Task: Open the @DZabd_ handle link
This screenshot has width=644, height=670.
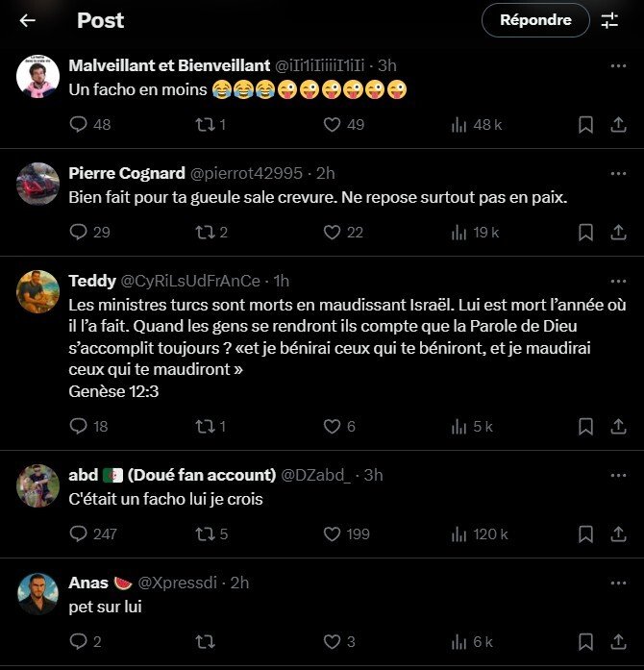Action: click(x=315, y=475)
